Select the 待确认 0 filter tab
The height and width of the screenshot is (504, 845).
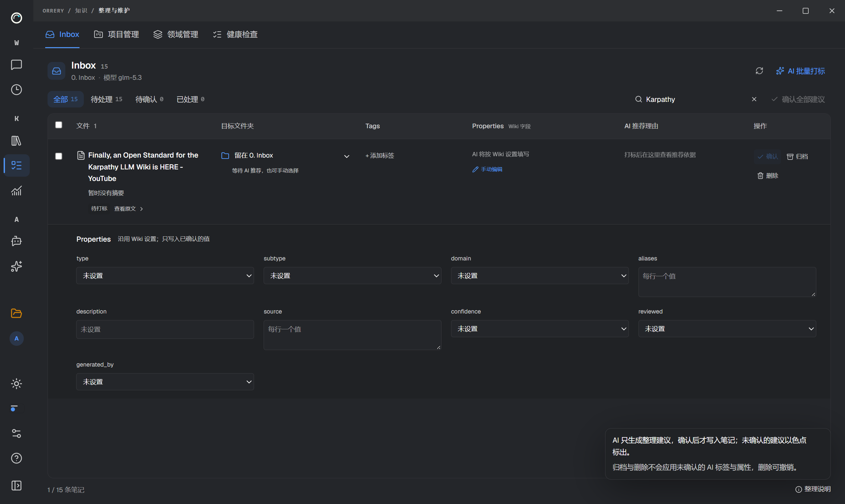tap(149, 99)
